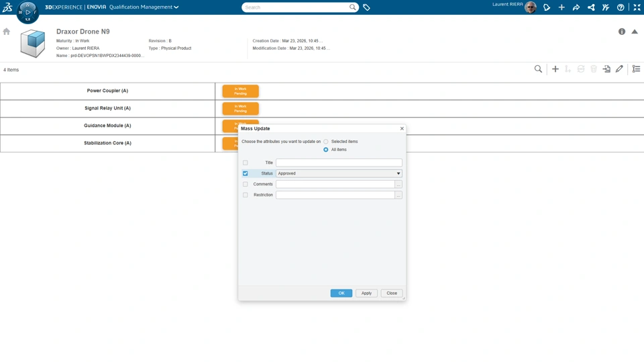Click the Comments text field
The height and width of the screenshot is (362, 644).
335,184
